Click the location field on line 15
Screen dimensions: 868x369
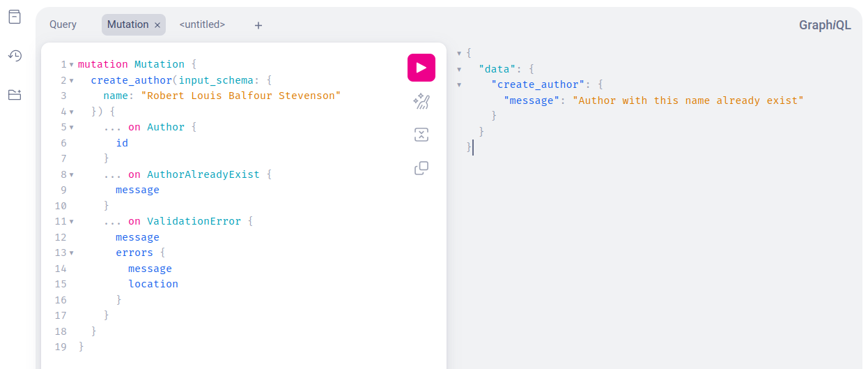coord(153,284)
